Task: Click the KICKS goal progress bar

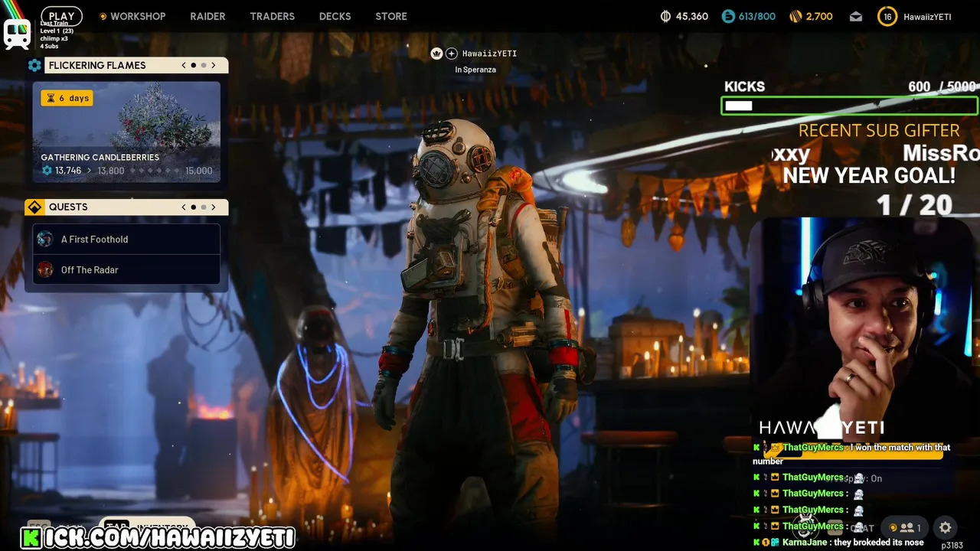Action: pos(849,106)
